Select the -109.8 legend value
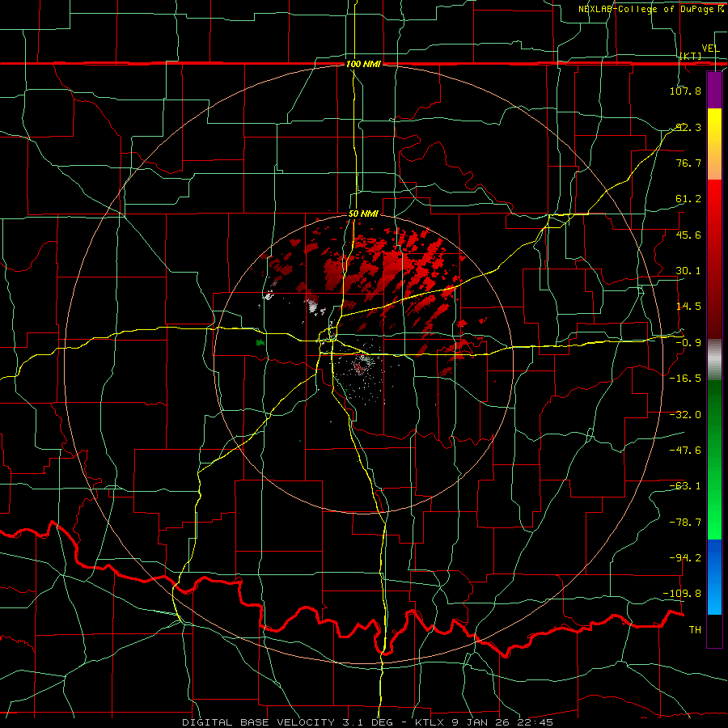Viewport: 728px width, 728px height. (x=683, y=594)
